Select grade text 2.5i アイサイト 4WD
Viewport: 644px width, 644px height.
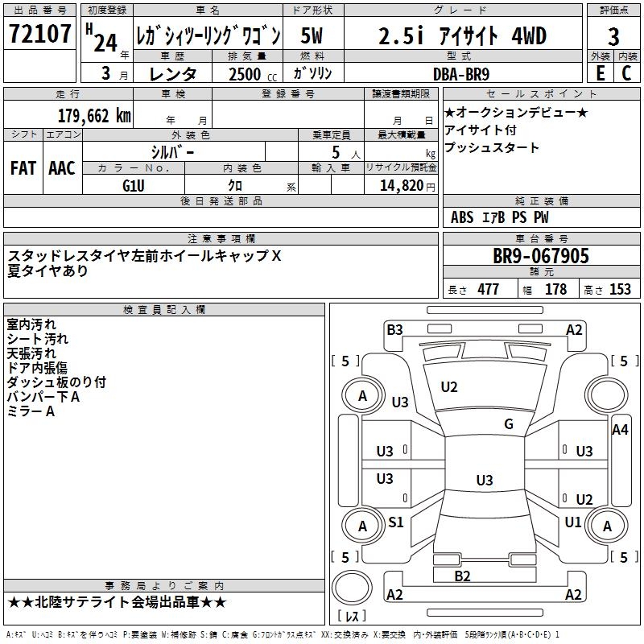462,35
